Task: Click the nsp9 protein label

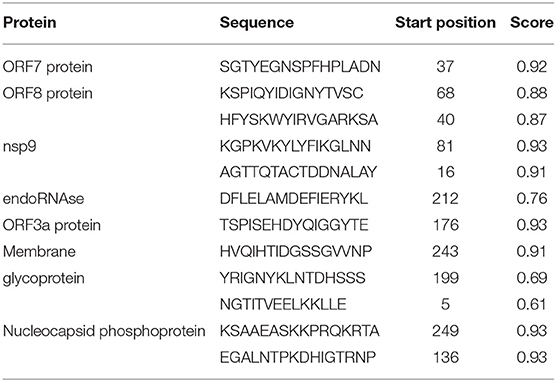Action: click(x=20, y=146)
